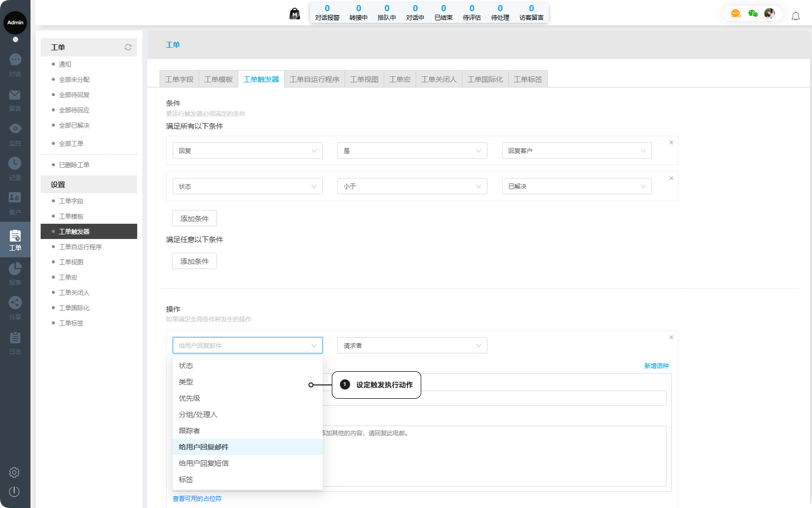Open the 分享 share icon in sidebar

[x=15, y=303]
